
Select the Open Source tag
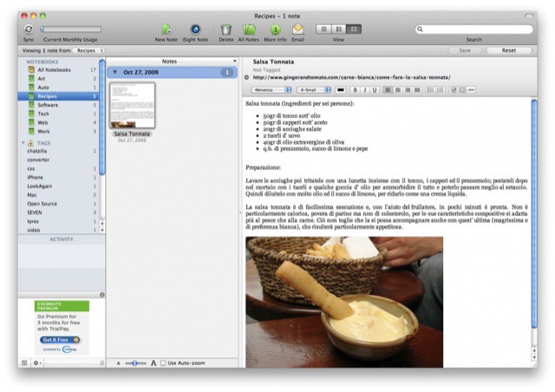[42, 204]
